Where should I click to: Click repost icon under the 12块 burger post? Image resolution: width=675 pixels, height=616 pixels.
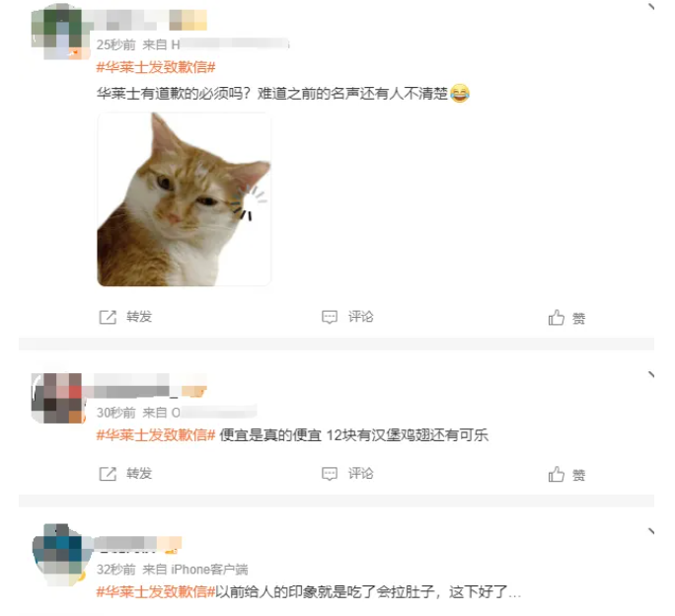tap(108, 474)
